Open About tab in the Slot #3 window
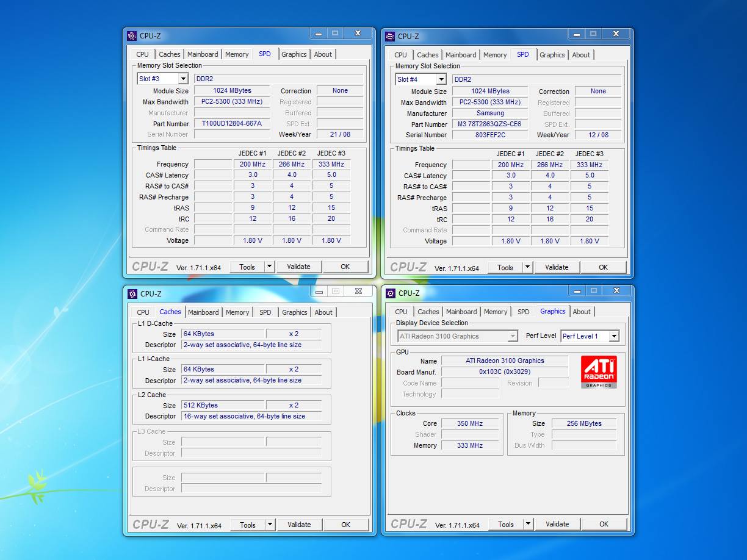The image size is (747, 560). tap(323, 54)
